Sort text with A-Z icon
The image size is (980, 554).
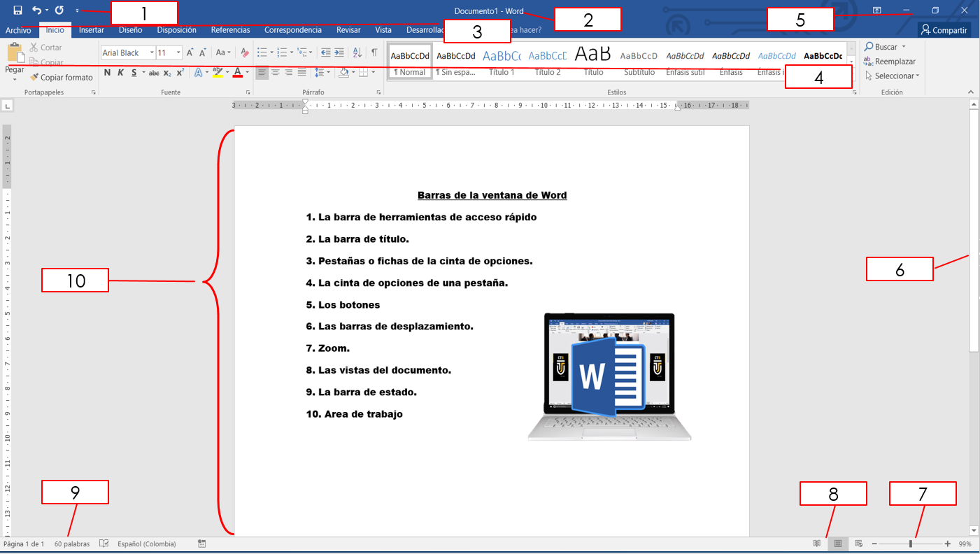[x=357, y=52]
